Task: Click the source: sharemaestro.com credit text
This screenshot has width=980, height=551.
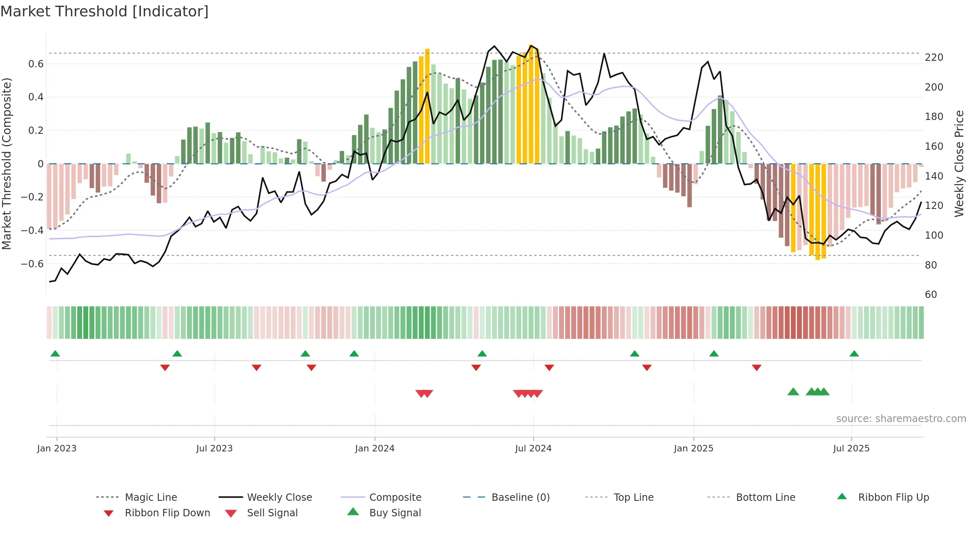Action: [901, 419]
